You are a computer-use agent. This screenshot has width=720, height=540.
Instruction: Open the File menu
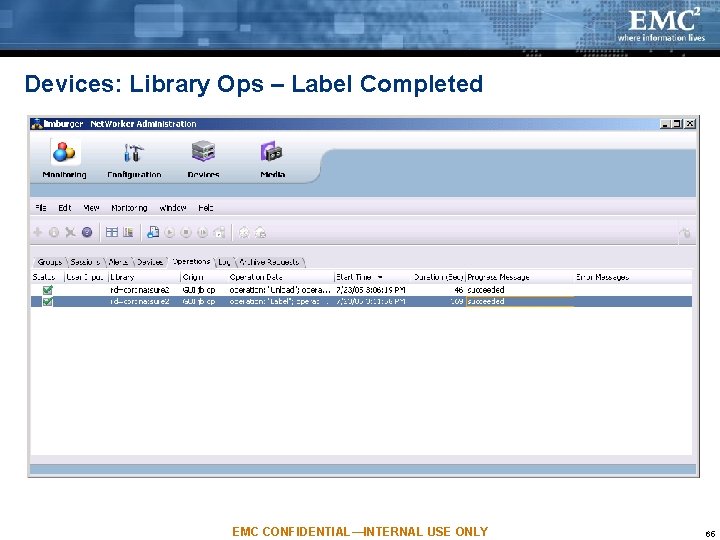pos(40,208)
